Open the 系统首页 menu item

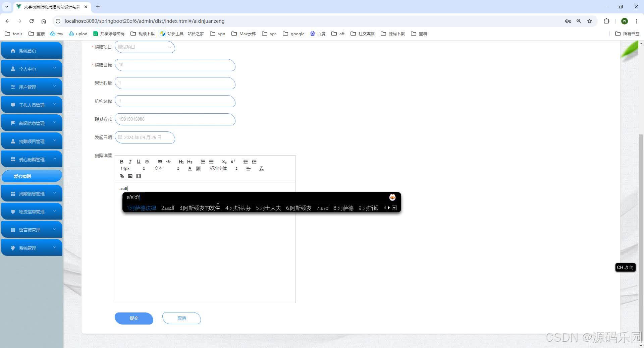(32, 51)
